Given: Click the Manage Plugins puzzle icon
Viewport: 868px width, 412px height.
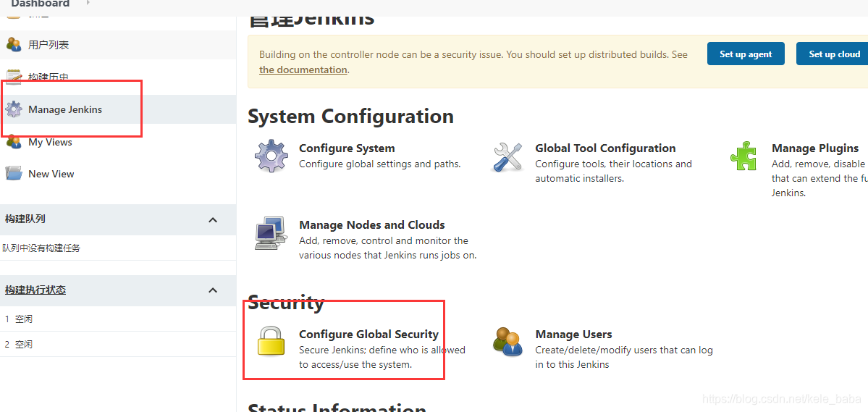Looking at the screenshot, I should [x=743, y=156].
